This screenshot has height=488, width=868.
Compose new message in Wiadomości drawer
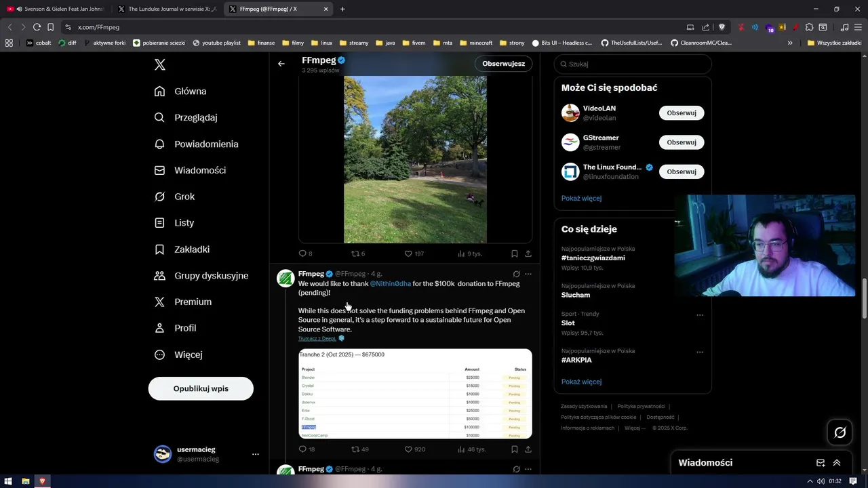click(x=820, y=463)
